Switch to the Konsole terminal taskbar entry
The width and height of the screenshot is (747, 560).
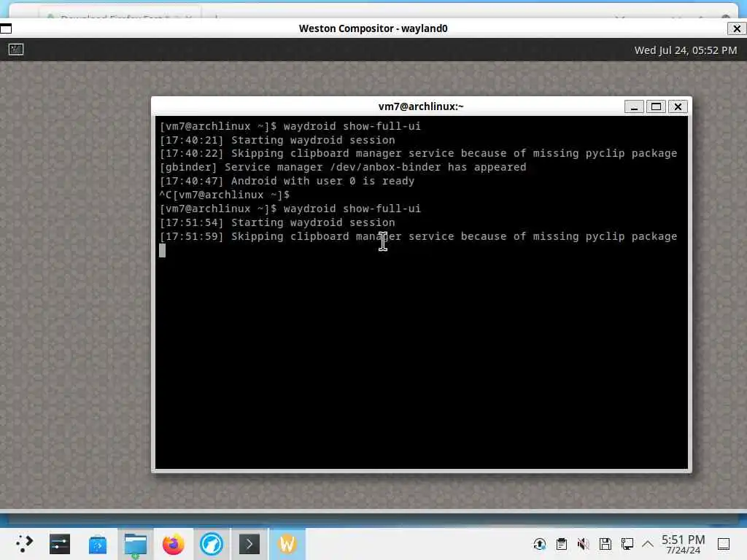tap(249, 544)
